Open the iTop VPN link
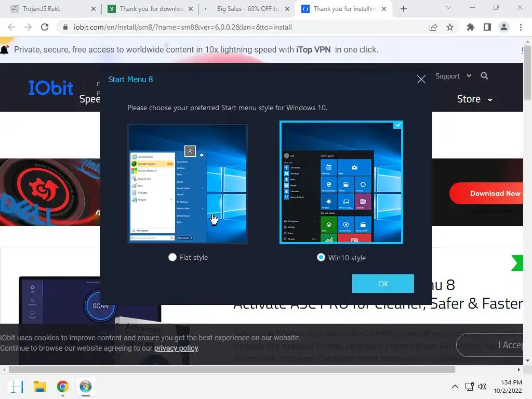Viewport: 532px width, 399px height. point(313,49)
